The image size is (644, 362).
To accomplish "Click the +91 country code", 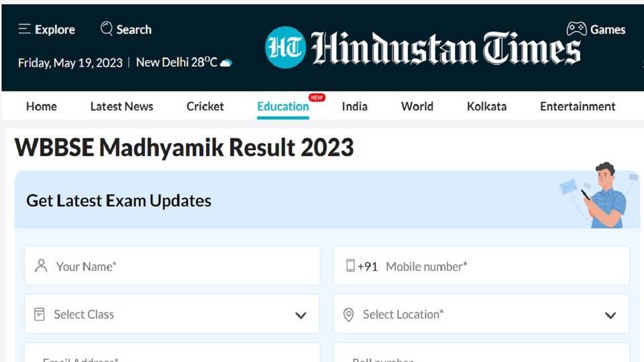I will [x=367, y=267].
